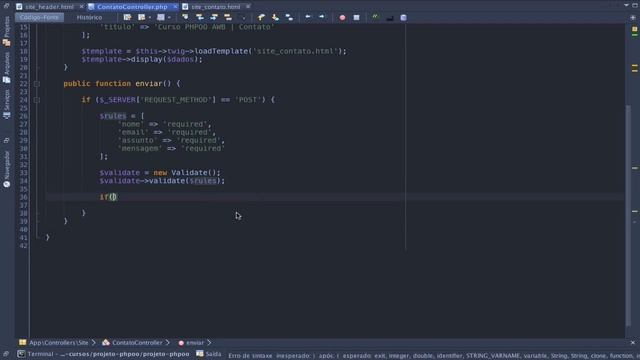Click the next bookmark icon

tap(276, 18)
